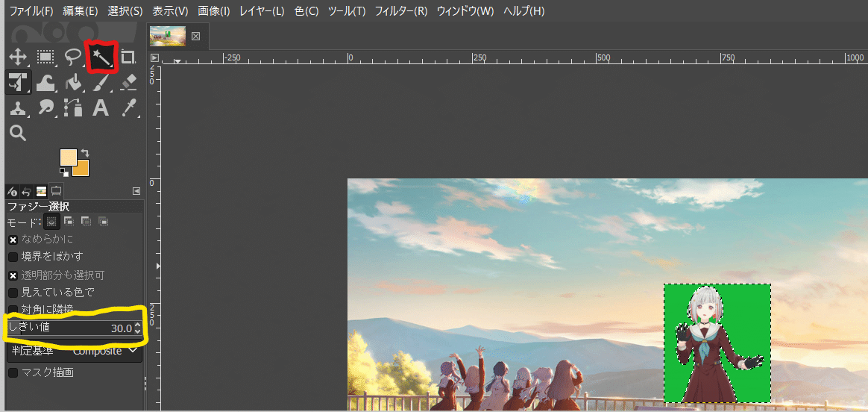Toggle the なめらかに antialiasing checkbox
The height and width of the screenshot is (412, 868).
pyautogui.click(x=13, y=240)
